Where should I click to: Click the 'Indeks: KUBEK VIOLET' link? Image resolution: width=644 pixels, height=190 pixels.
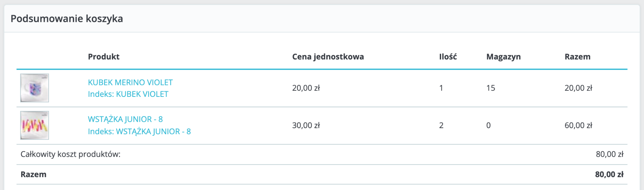coord(128,94)
